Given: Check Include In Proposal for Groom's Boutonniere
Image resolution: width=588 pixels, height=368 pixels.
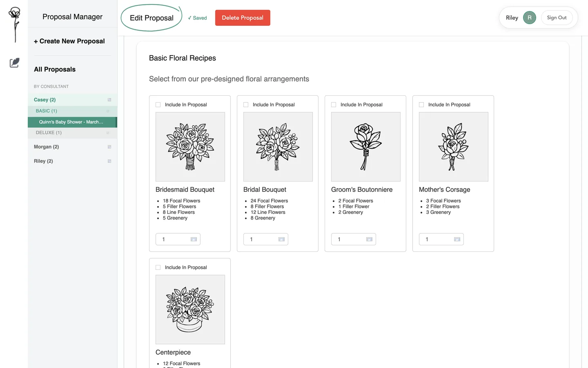Looking at the screenshot, I should (334, 105).
